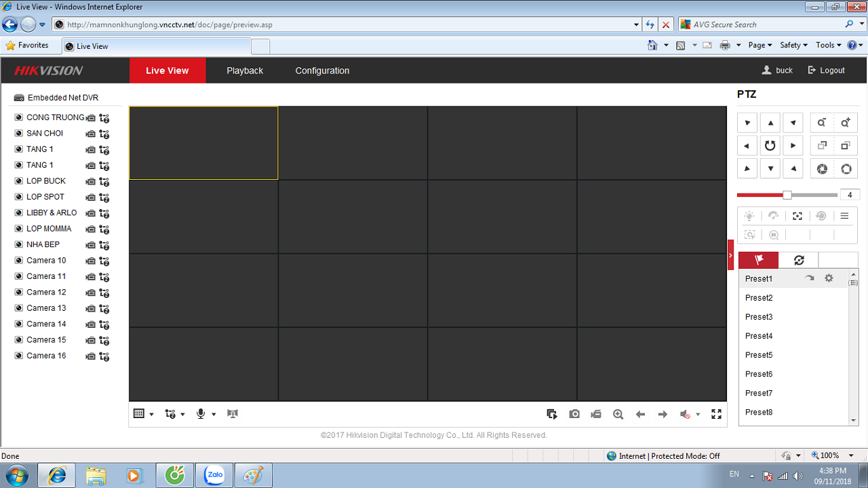Click preset list scroll down arrow
868x488 pixels.
click(x=854, y=421)
